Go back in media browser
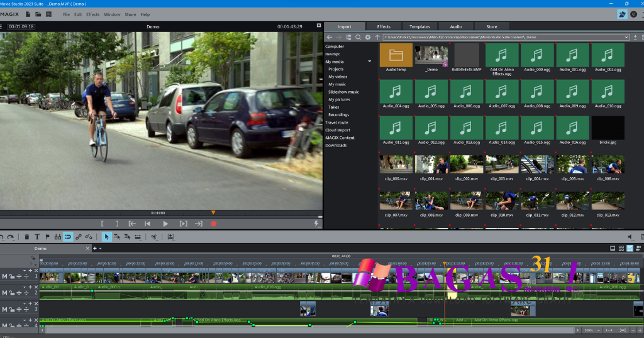This screenshot has width=644, height=338. click(x=329, y=37)
